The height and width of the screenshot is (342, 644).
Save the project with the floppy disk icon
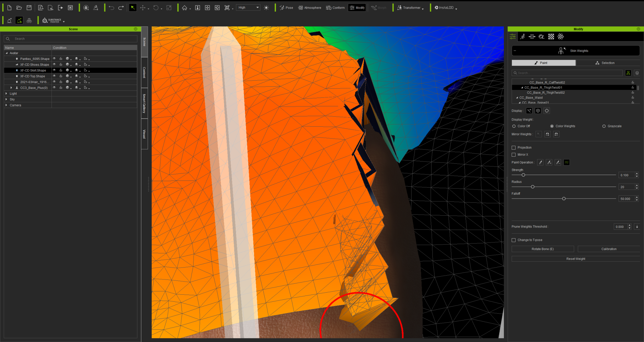coord(29,8)
